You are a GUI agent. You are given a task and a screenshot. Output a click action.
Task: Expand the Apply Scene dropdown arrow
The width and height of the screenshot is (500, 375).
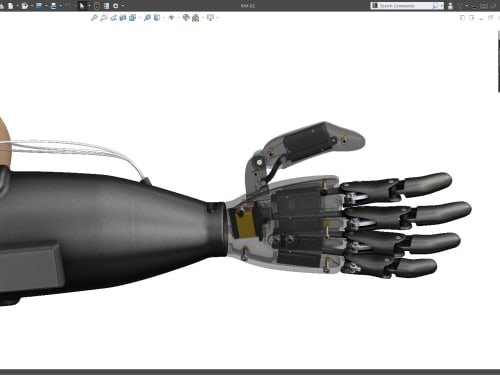203,18
